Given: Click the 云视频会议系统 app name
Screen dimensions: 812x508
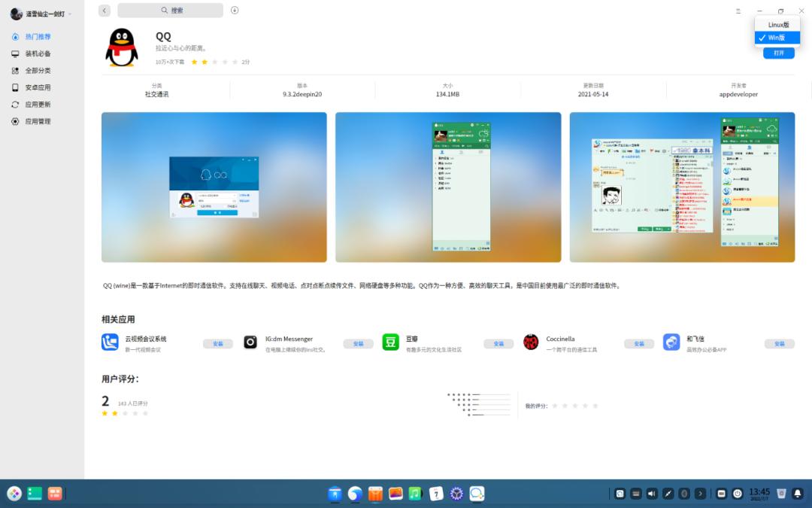Looking at the screenshot, I should click(x=146, y=339).
